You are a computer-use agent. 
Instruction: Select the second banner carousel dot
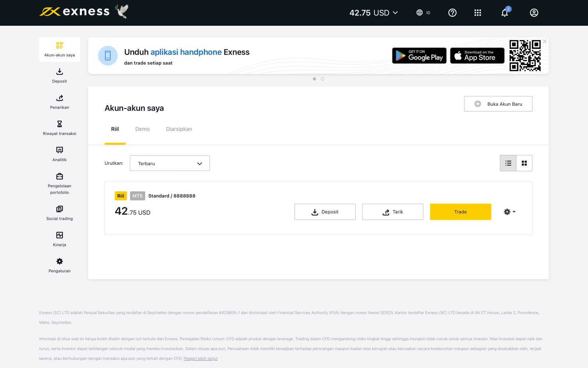click(323, 79)
